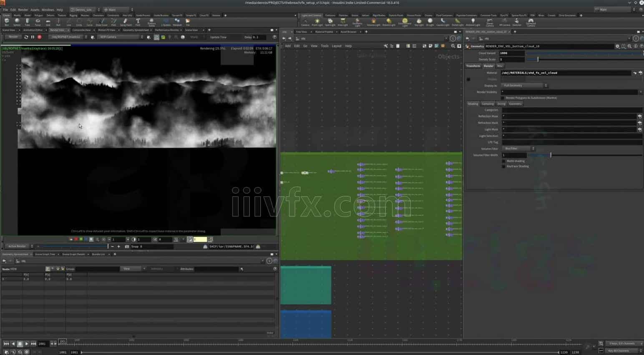Viewport: 644px width, 355px height.
Task: Click the Box shelf tool
Action: click(x=7, y=22)
